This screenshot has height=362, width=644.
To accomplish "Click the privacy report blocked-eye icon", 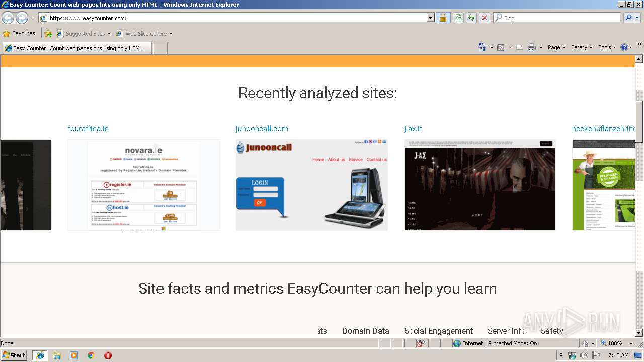I will pos(421,343).
